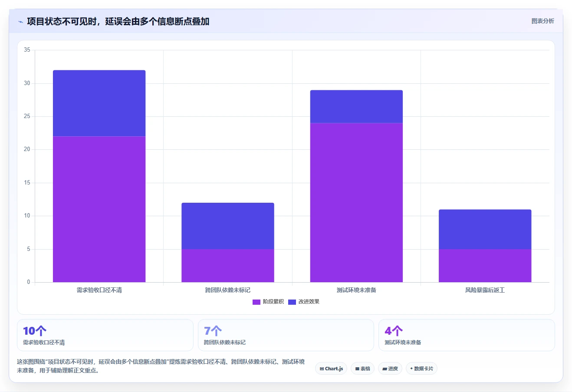Click the 图表分析 label in the header
Image resolution: width=572 pixels, height=392 pixels.
click(x=542, y=21)
